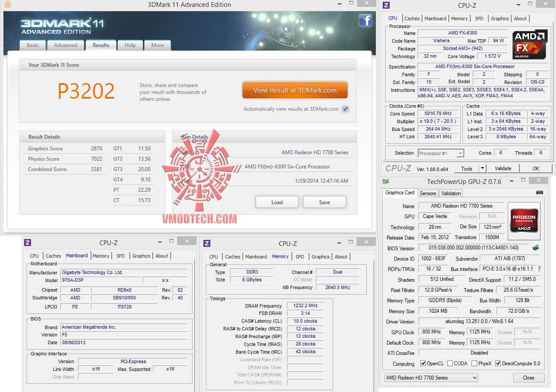
Task: Open the More tab in 3DMark 11
Action: pos(157,45)
